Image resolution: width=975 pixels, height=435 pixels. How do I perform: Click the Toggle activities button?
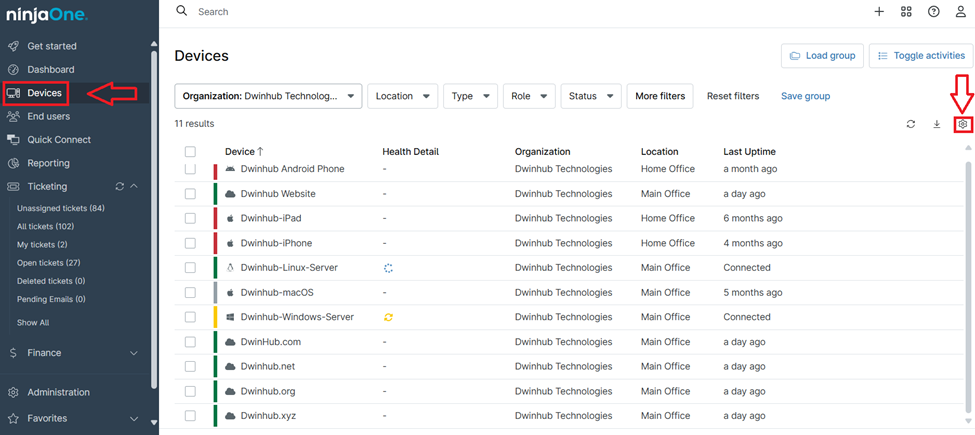click(x=920, y=56)
